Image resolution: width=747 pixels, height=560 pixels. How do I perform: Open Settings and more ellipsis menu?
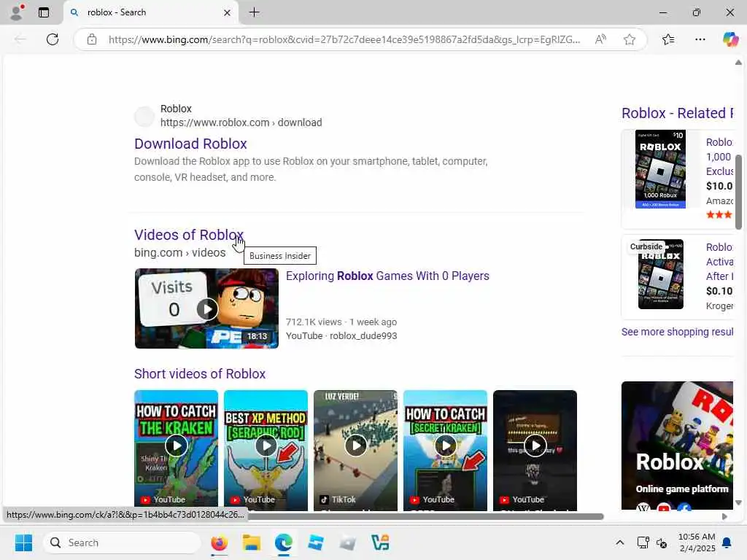tap(700, 39)
